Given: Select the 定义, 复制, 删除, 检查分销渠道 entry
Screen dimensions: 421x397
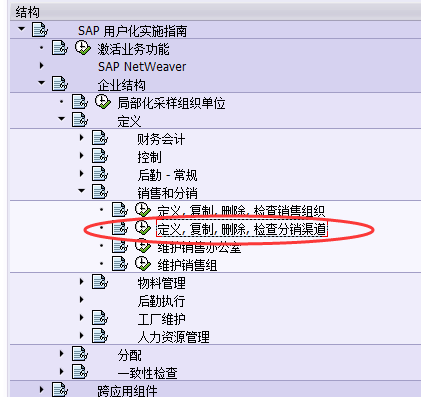Looking at the screenshot, I should [x=242, y=229].
